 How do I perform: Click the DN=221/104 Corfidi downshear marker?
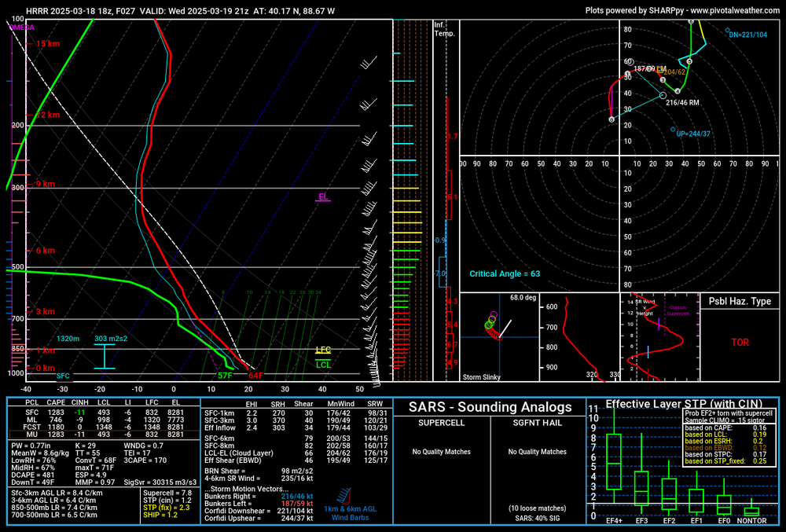point(727,34)
